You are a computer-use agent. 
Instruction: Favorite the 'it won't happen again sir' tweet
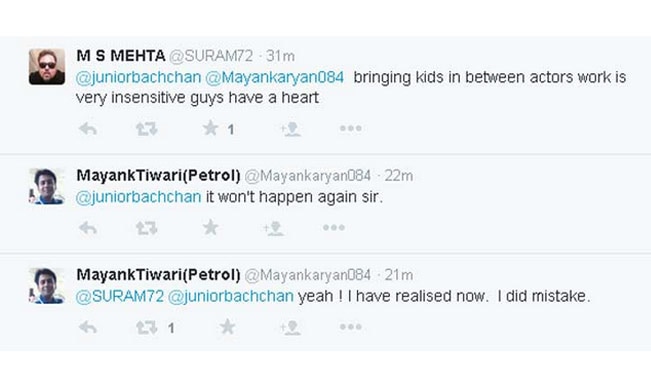[210, 227]
